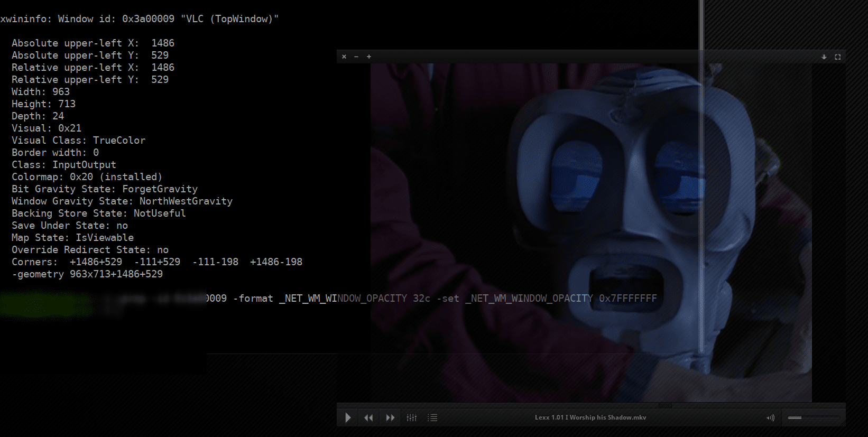868x437 pixels.
Task: Click the 'Save Under State: no' terminal line
Action: (x=70, y=226)
